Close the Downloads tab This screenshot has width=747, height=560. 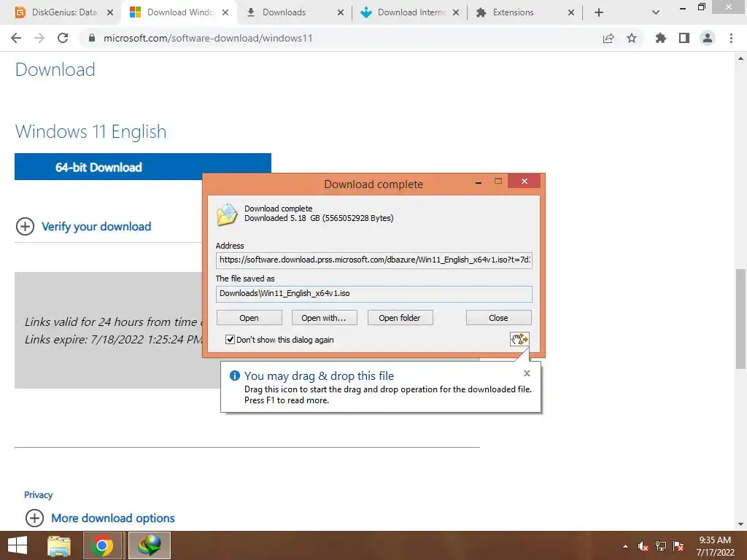click(341, 12)
